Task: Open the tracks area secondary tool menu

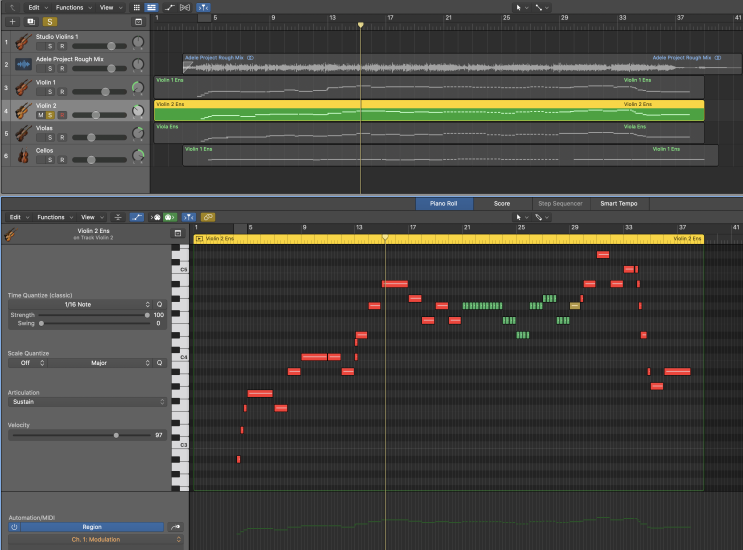Action: tap(542, 8)
